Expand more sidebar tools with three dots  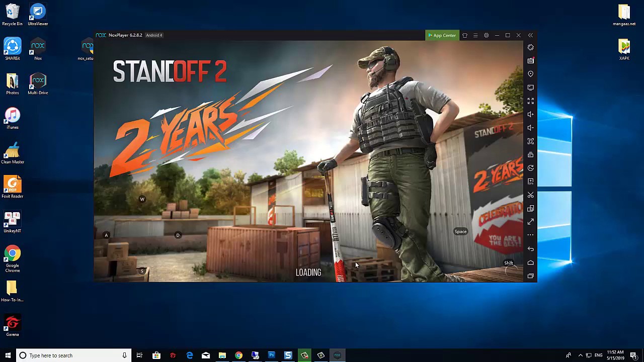pyautogui.click(x=530, y=235)
